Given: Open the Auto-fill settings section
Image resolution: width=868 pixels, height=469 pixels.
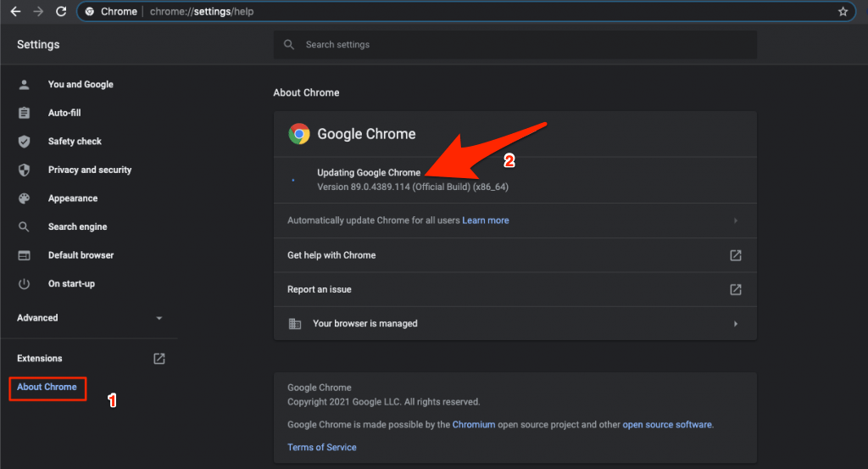Looking at the screenshot, I should 64,113.
